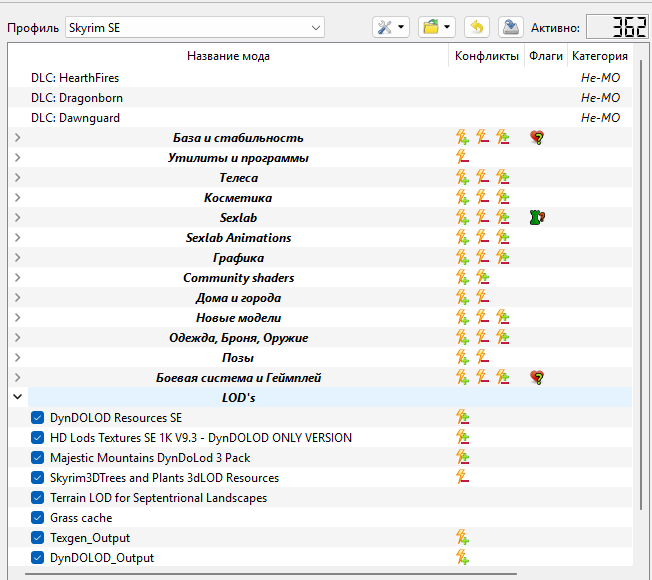Image resolution: width=652 pixels, height=580 pixels.
Task: Click third conflict icon in Новые модели row
Action: [503, 318]
